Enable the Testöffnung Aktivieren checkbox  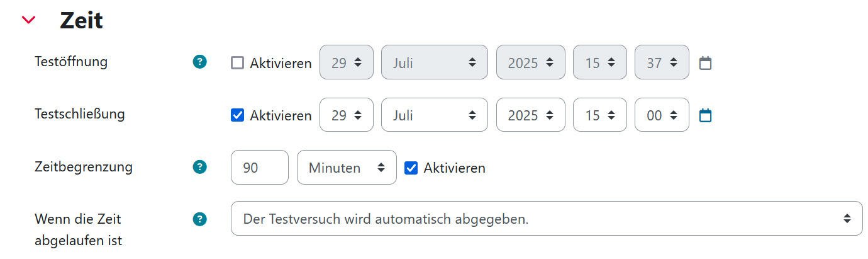click(x=237, y=62)
